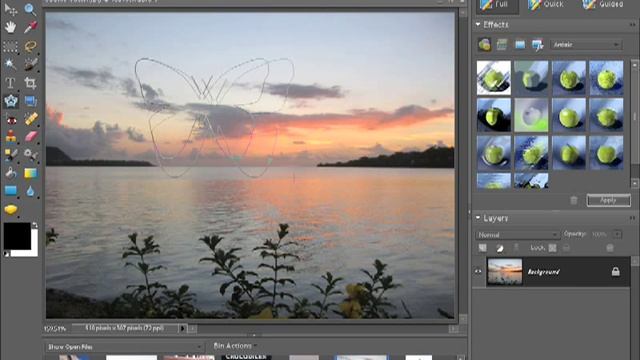Create adjustment layer half-circle icon
The image size is (640, 360).
(500, 248)
